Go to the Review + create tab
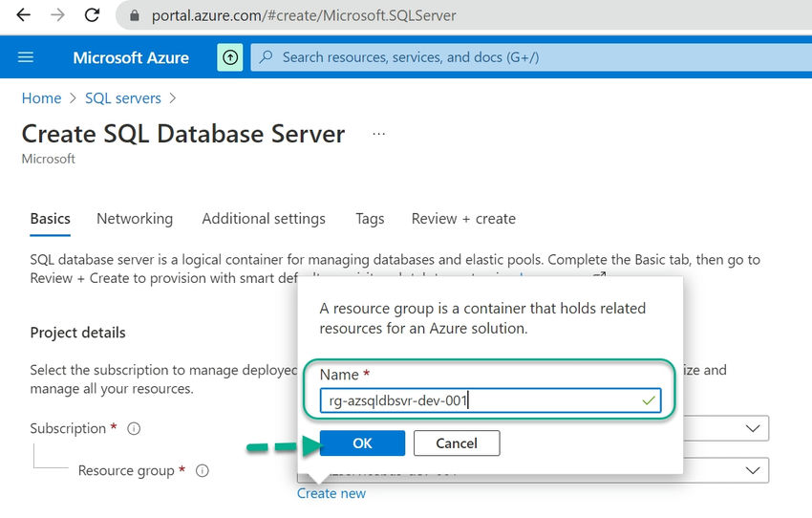 pyautogui.click(x=463, y=219)
